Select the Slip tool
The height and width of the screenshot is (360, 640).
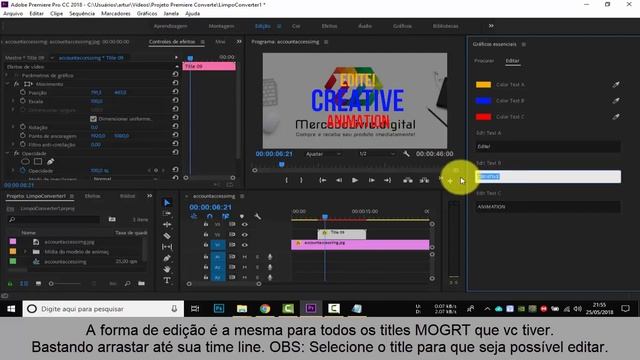[x=167, y=247]
